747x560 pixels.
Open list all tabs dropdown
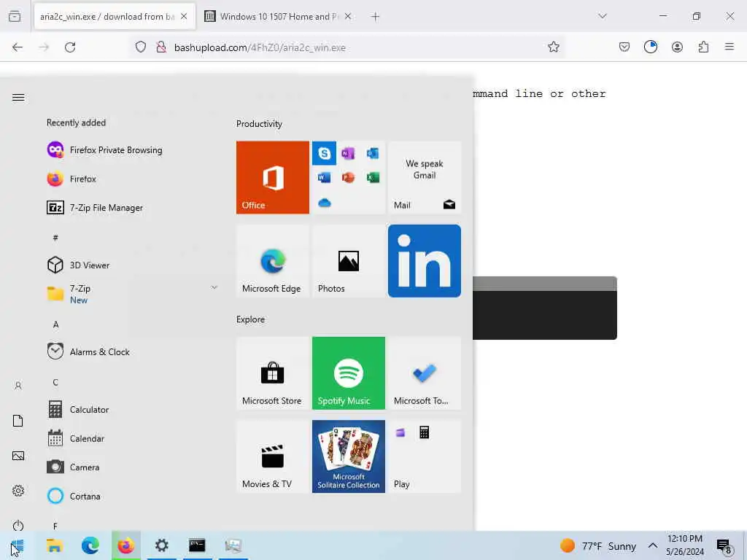coord(602,16)
